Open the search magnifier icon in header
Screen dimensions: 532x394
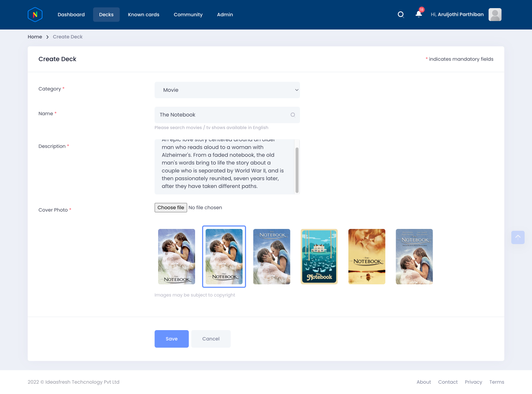[x=401, y=15]
